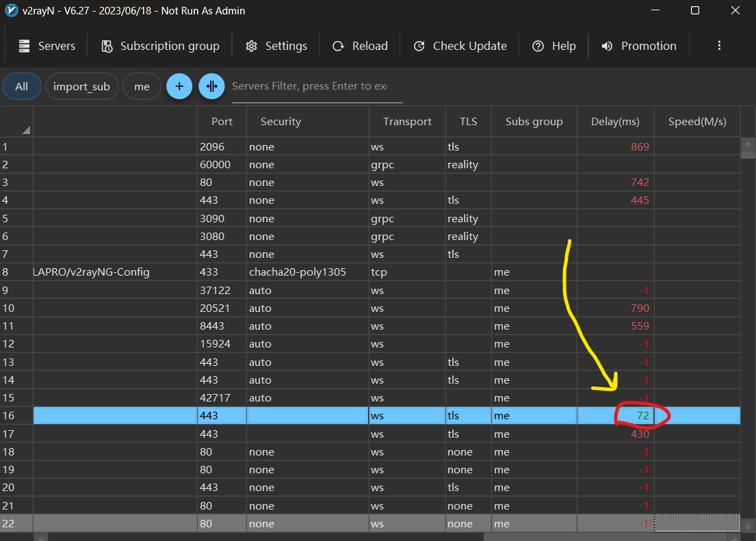
Task: Maximize the v2rayN window
Action: pos(695,11)
